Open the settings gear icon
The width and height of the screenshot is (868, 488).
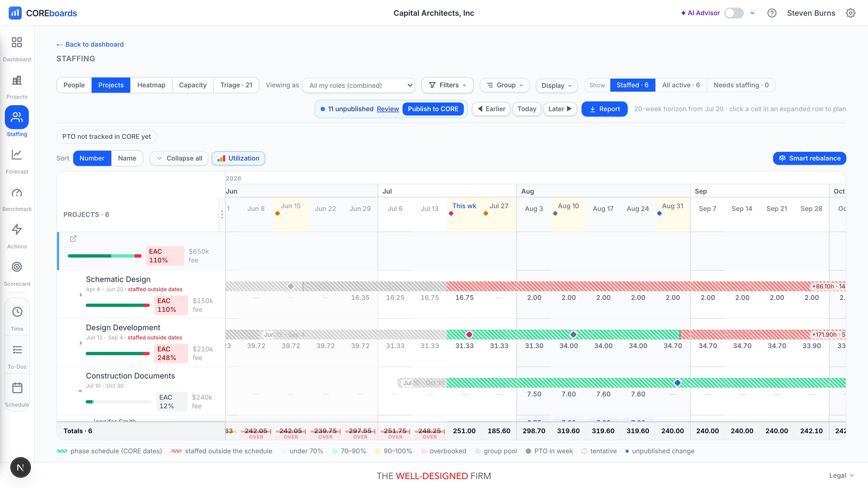850,13
